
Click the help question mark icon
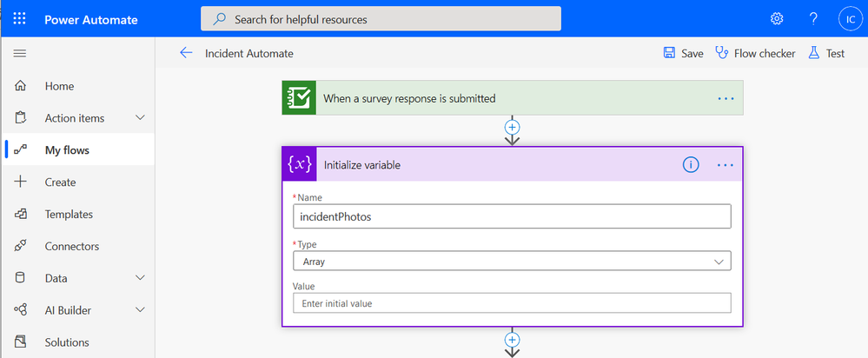tap(812, 18)
